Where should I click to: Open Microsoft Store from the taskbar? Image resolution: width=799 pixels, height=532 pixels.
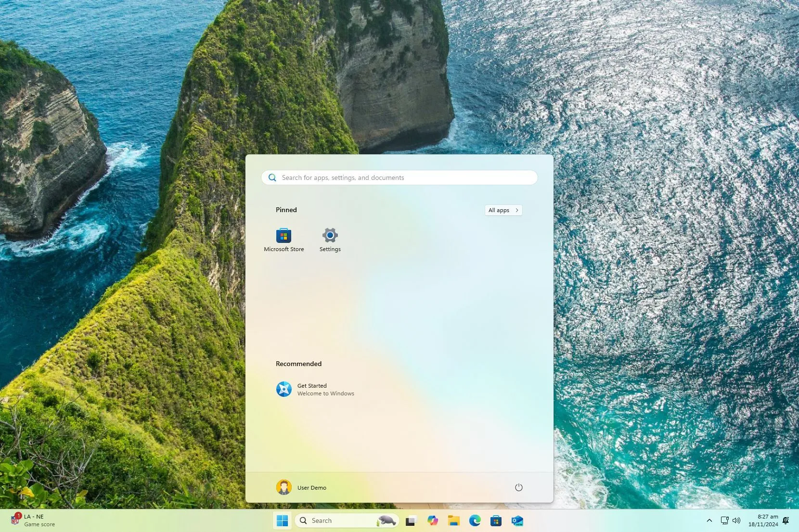(x=496, y=520)
